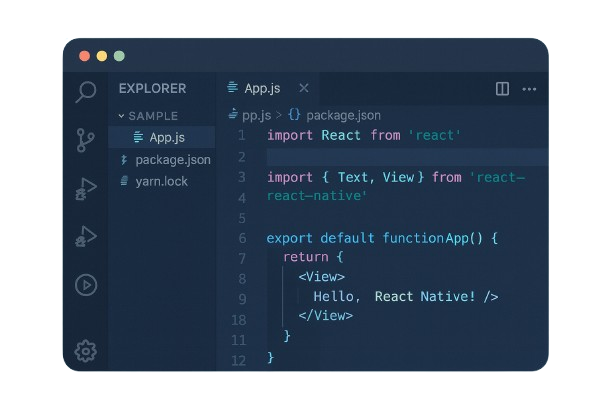Open the lower Run and Debug icon
Viewport: 612px width, 408px height.
coord(86,237)
